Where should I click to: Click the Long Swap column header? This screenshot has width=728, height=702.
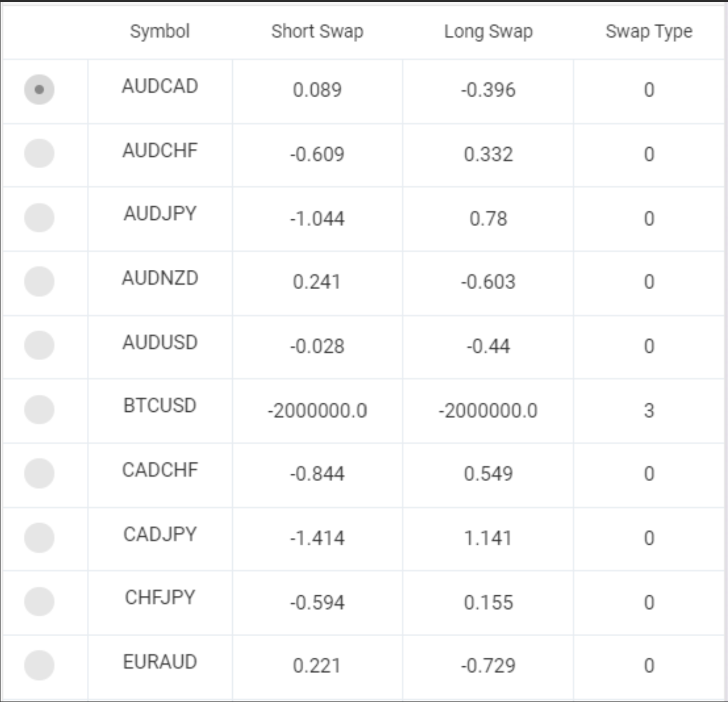488,32
